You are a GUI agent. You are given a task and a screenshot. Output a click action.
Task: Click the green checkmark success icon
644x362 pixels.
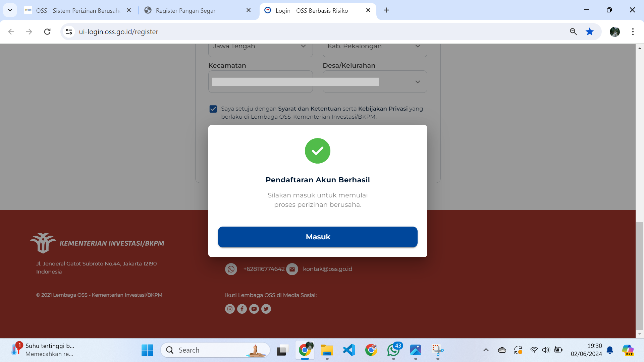(318, 150)
